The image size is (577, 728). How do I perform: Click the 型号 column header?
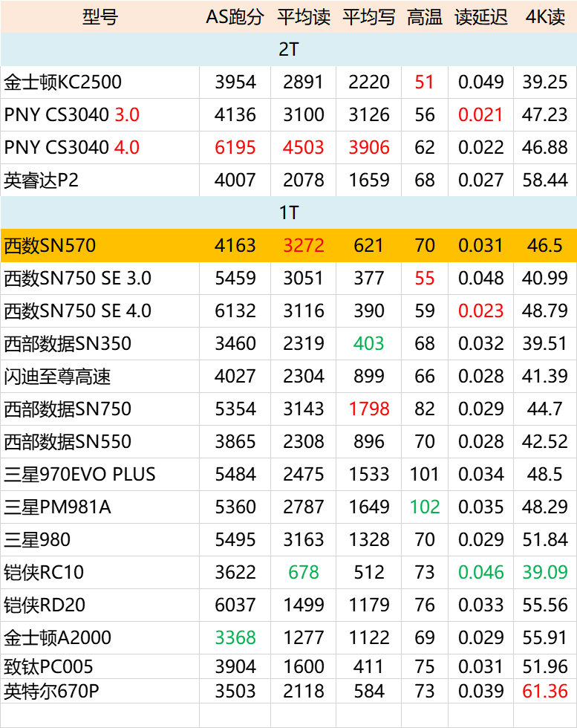[100, 17]
